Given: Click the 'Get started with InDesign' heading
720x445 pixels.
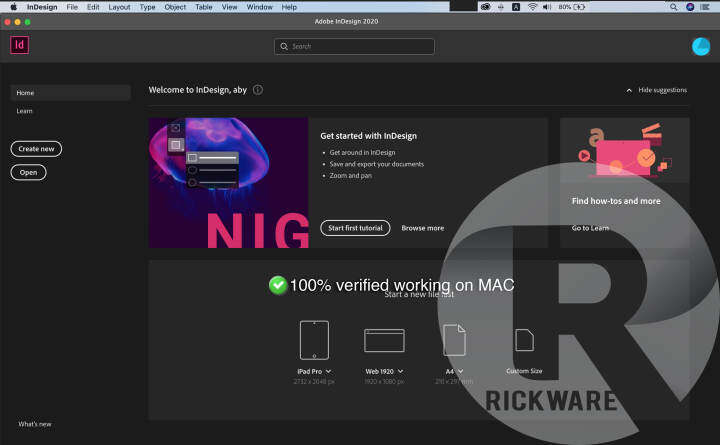Looking at the screenshot, I should pyautogui.click(x=368, y=136).
